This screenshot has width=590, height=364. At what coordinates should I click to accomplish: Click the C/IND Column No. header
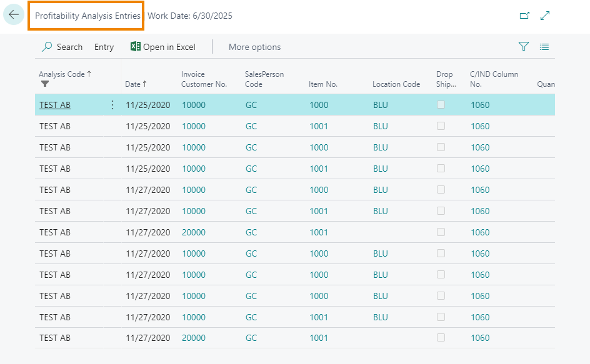(x=494, y=79)
